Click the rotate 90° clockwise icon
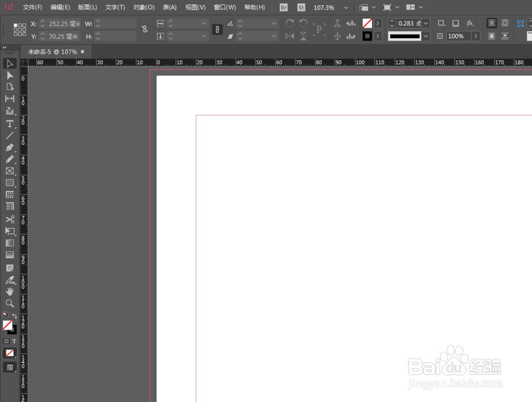 tap(290, 23)
